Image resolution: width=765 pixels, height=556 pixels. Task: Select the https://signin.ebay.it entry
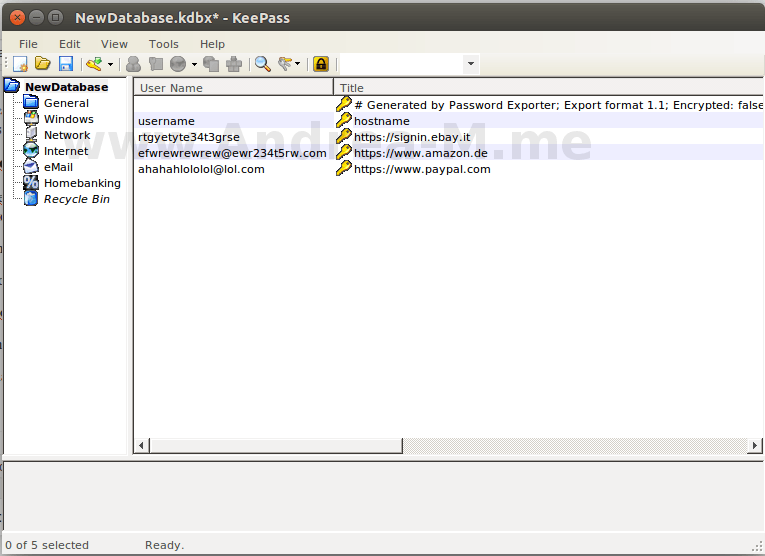click(x=412, y=137)
